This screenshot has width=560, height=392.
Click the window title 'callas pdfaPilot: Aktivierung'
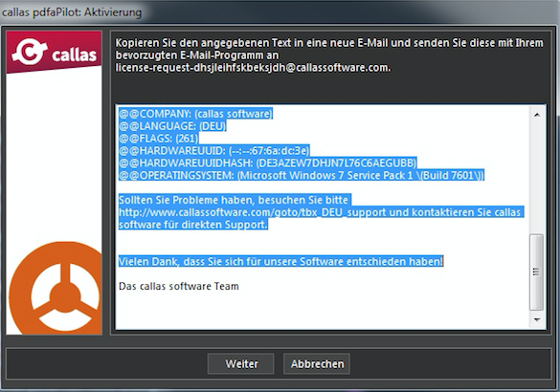pos(72,12)
